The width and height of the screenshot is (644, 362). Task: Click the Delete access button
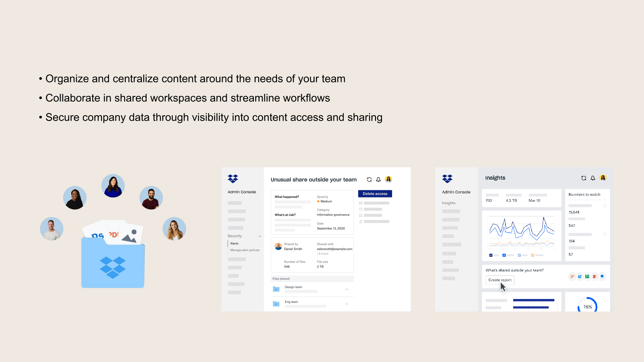(375, 193)
